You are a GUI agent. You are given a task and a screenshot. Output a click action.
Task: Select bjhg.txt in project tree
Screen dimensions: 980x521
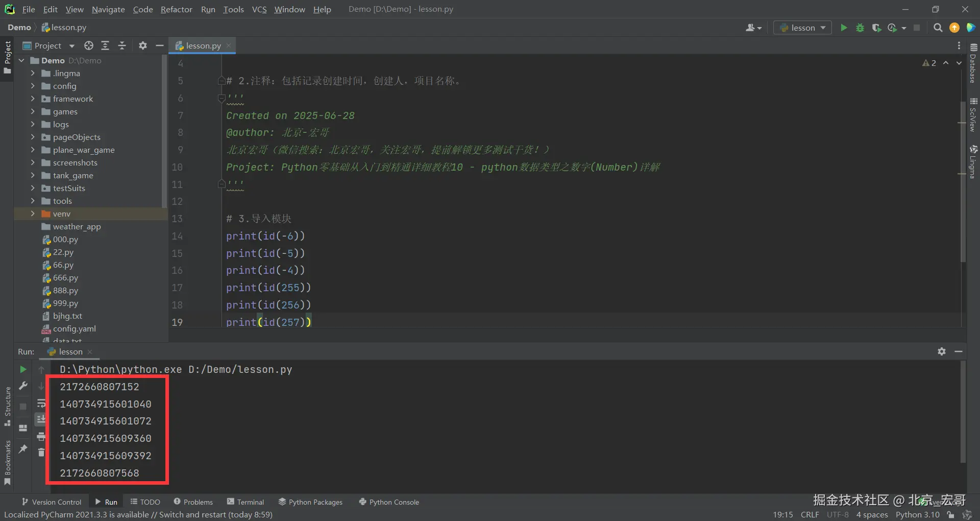click(x=67, y=316)
